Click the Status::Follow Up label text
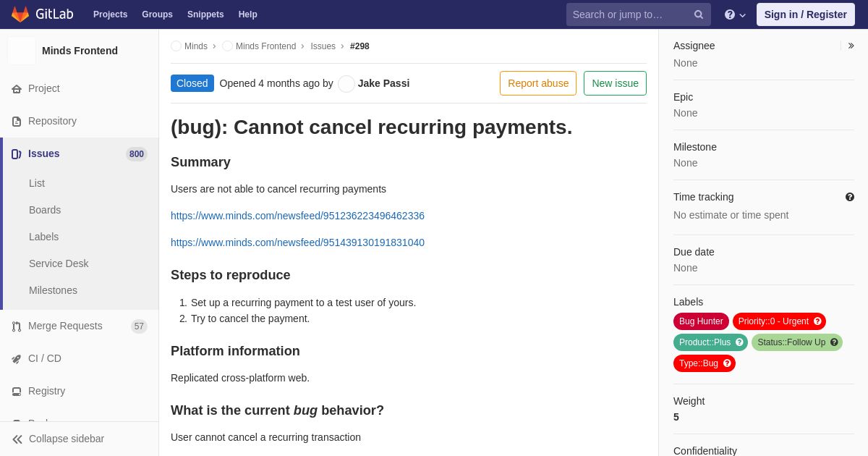The height and width of the screenshot is (456, 868). (x=791, y=342)
